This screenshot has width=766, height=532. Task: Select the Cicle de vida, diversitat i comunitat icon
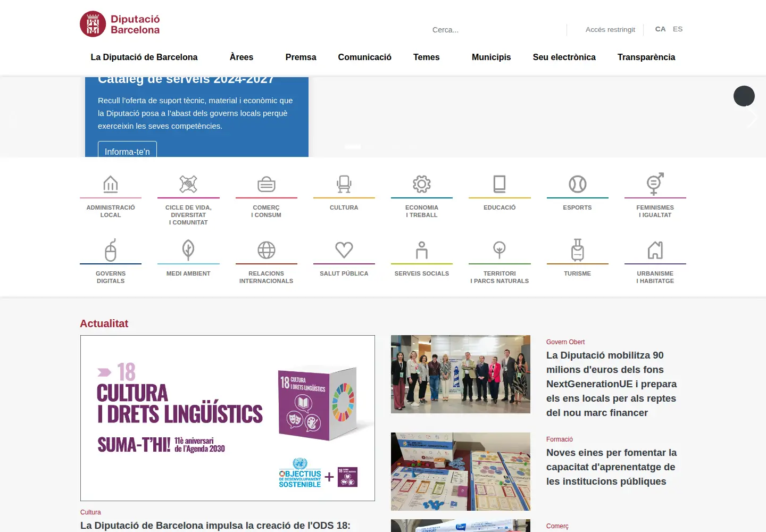(x=188, y=185)
